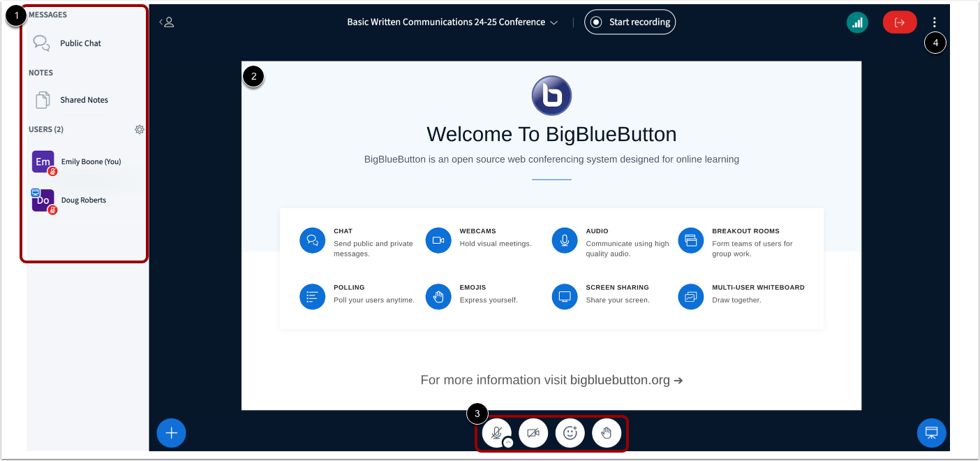Screen dimensions: 980x461
Task: Click the Start recording button
Action: click(630, 22)
